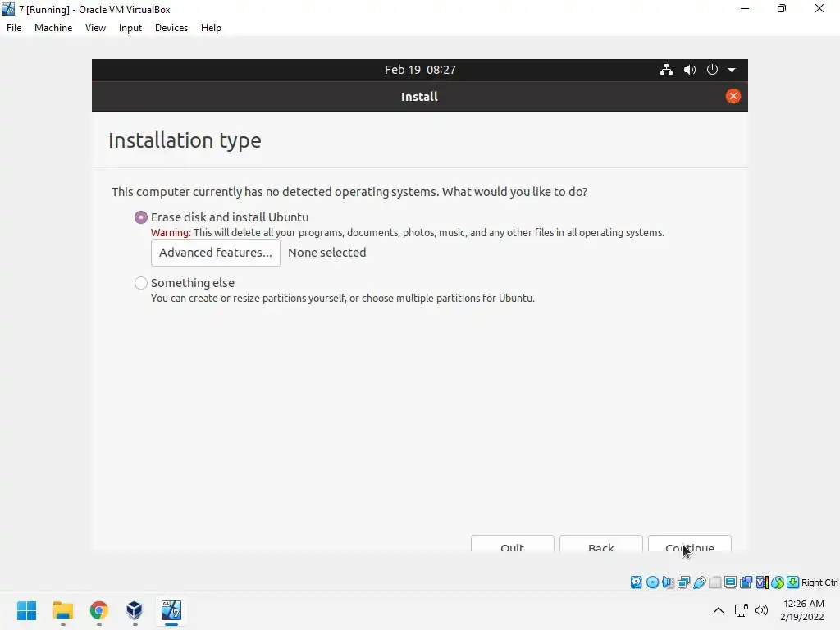Click the Right Ctrl host key label
Viewport: 840px width, 630px height.
tap(820, 582)
